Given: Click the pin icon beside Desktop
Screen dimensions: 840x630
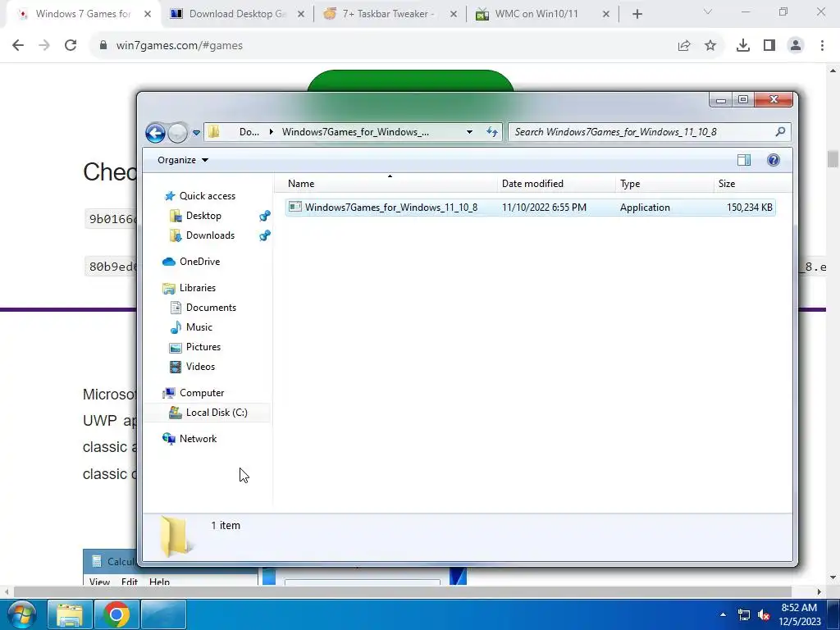Looking at the screenshot, I should click(265, 216).
